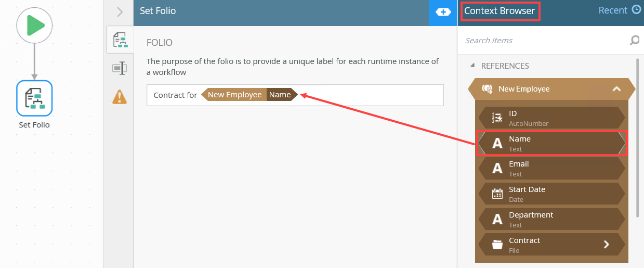Image resolution: width=644 pixels, height=268 pixels.
Task: Click the Recent link
Action: point(613,10)
